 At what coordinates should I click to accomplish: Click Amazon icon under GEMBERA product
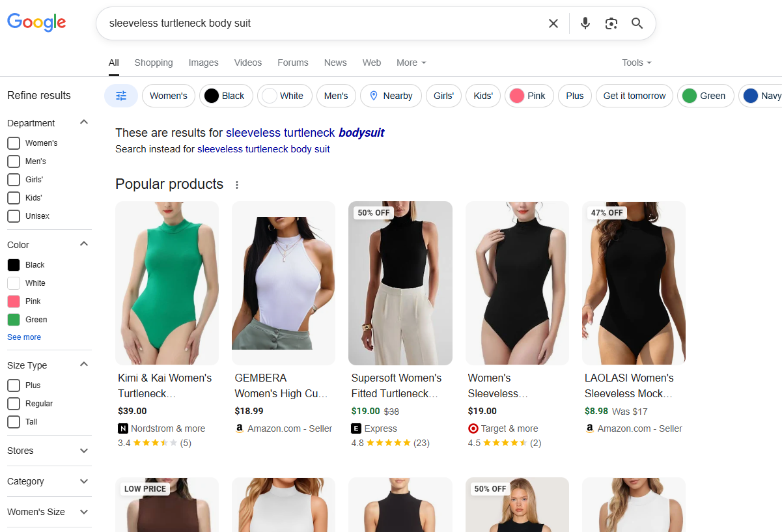pos(240,428)
